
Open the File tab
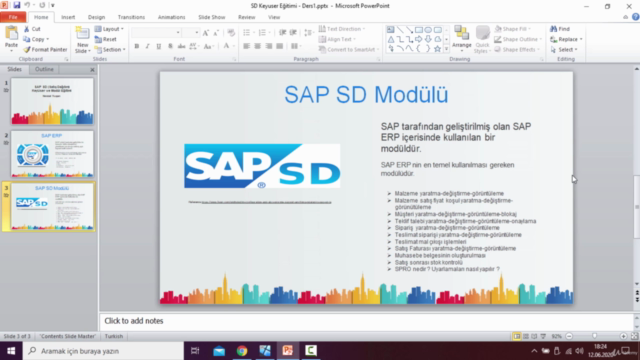pyautogui.click(x=13, y=17)
